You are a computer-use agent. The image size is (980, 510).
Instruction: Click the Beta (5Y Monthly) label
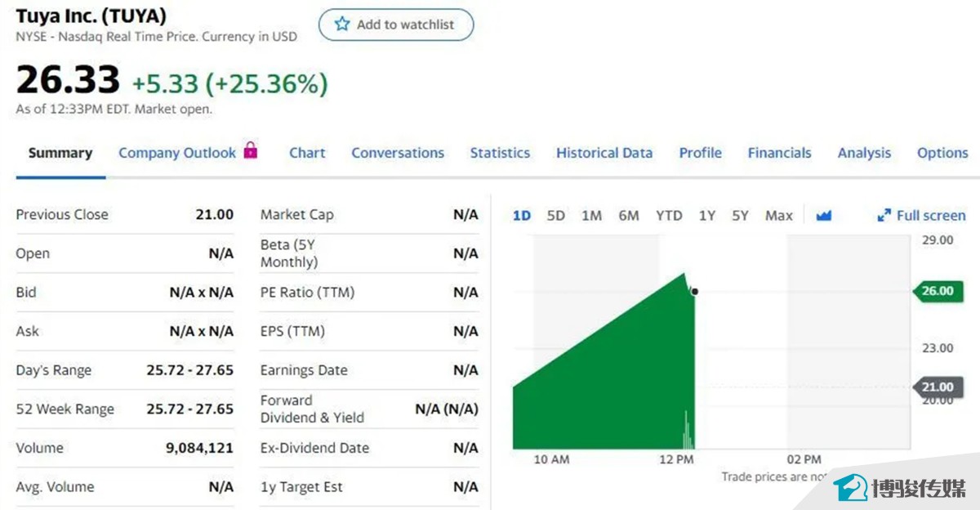click(289, 253)
